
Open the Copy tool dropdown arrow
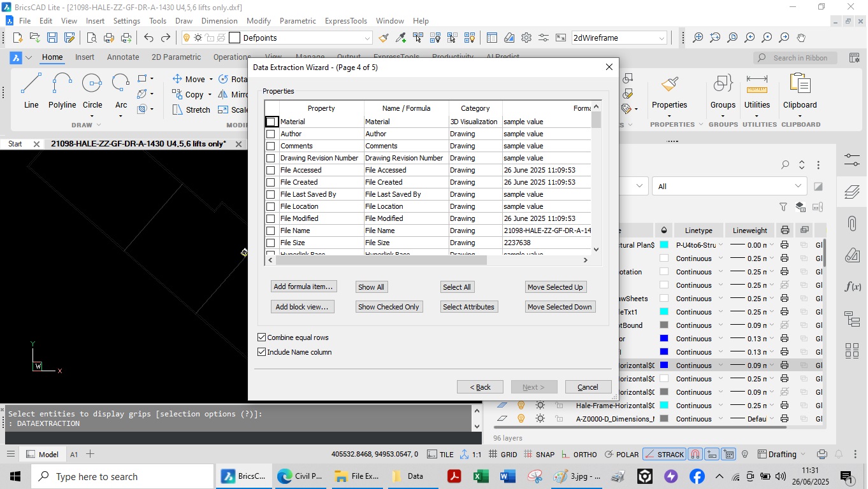point(209,95)
